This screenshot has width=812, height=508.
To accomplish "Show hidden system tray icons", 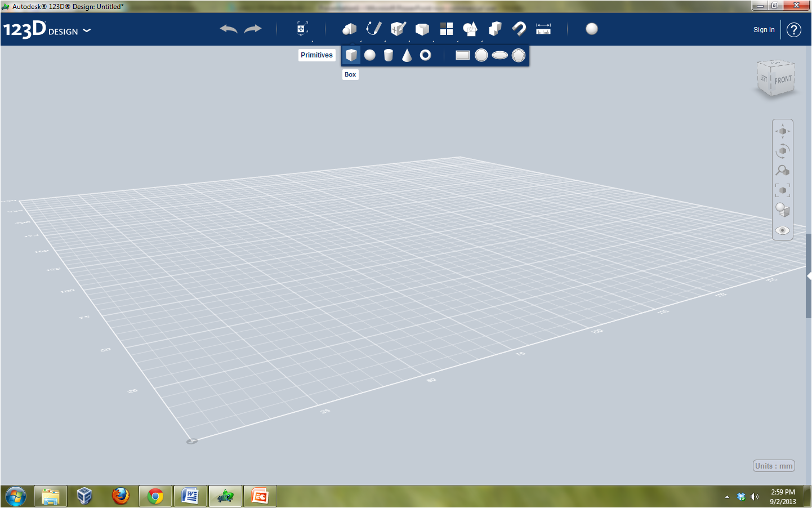I will pyautogui.click(x=727, y=497).
